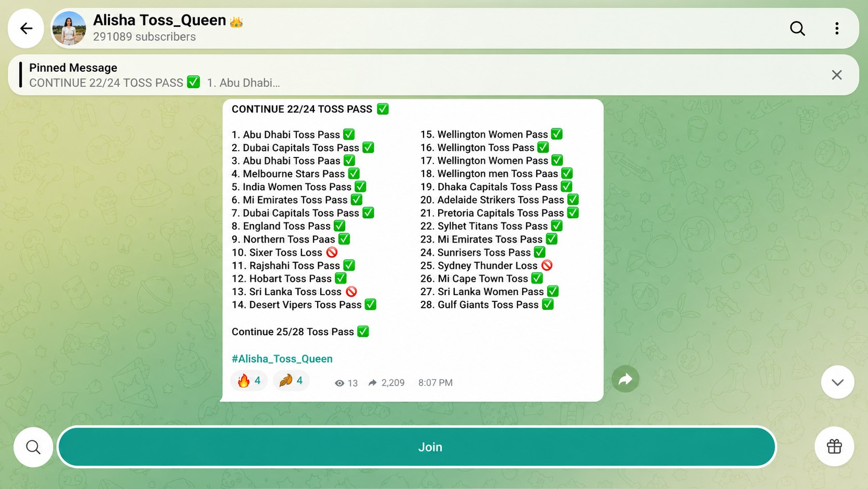Select line 6. Mi Emirates Toss Pass

pyautogui.click(x=297, y=200)
